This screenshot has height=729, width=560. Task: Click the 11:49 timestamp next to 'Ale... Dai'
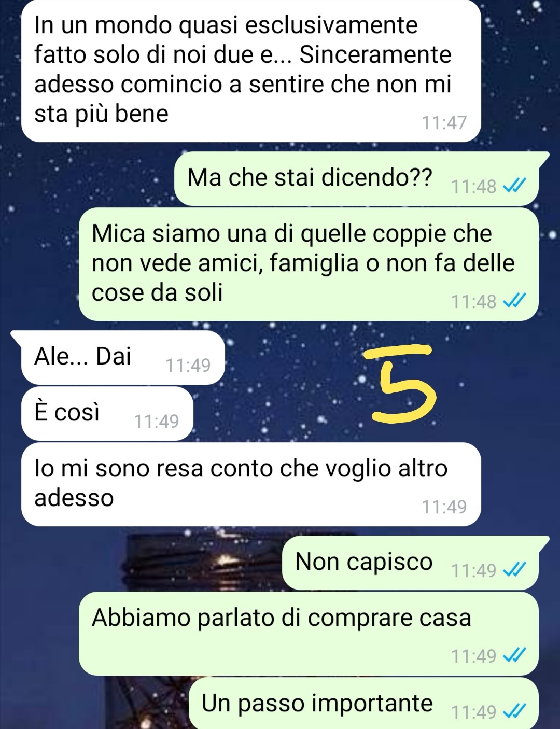(188, 366)
